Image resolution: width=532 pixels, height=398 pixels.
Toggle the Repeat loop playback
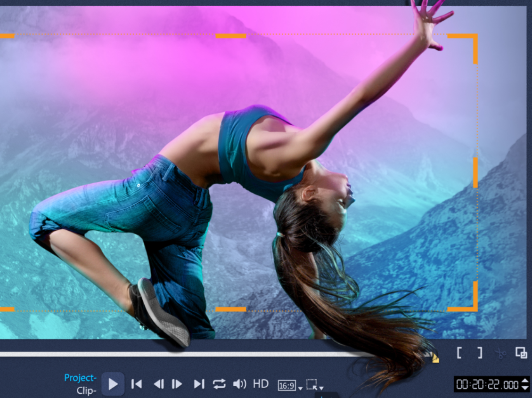(x=219, y=384)
